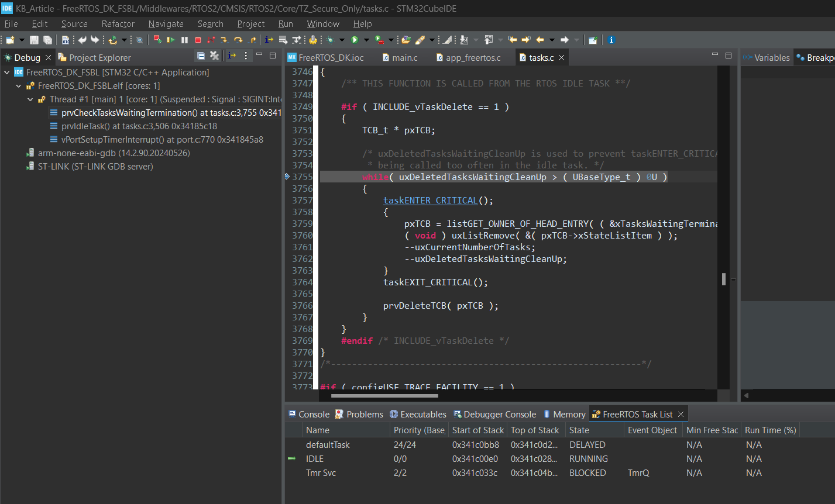Click the red Terminate button
Image resolution: width=835 pixels, height=504 pixels.
(x=198, y=40)
